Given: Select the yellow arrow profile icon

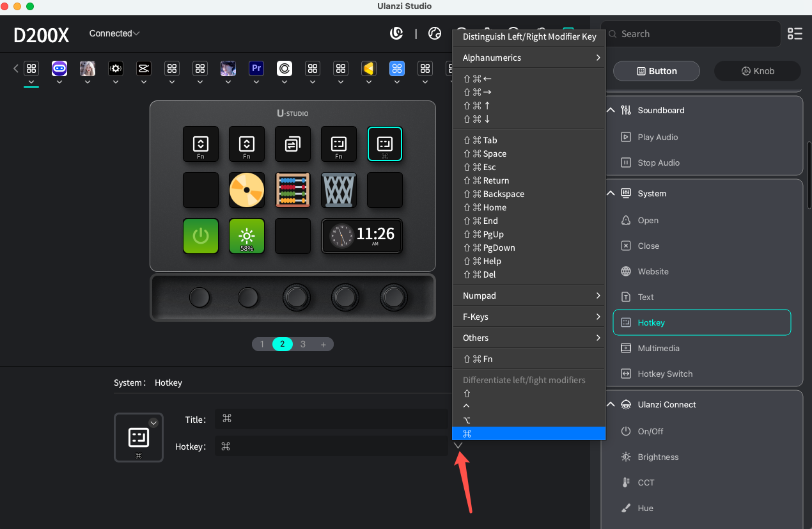Looking at the screenshot, I should click(369, 68).
